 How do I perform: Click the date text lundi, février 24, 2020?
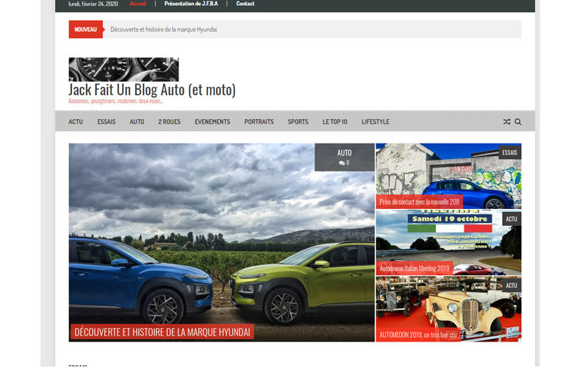pos(93,4)
